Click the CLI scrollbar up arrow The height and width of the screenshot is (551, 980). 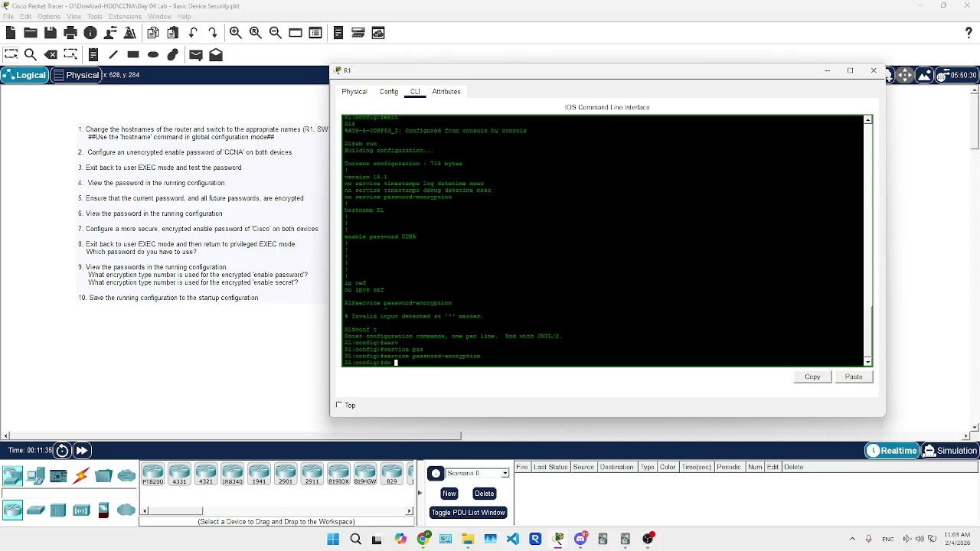coord(867,119)
